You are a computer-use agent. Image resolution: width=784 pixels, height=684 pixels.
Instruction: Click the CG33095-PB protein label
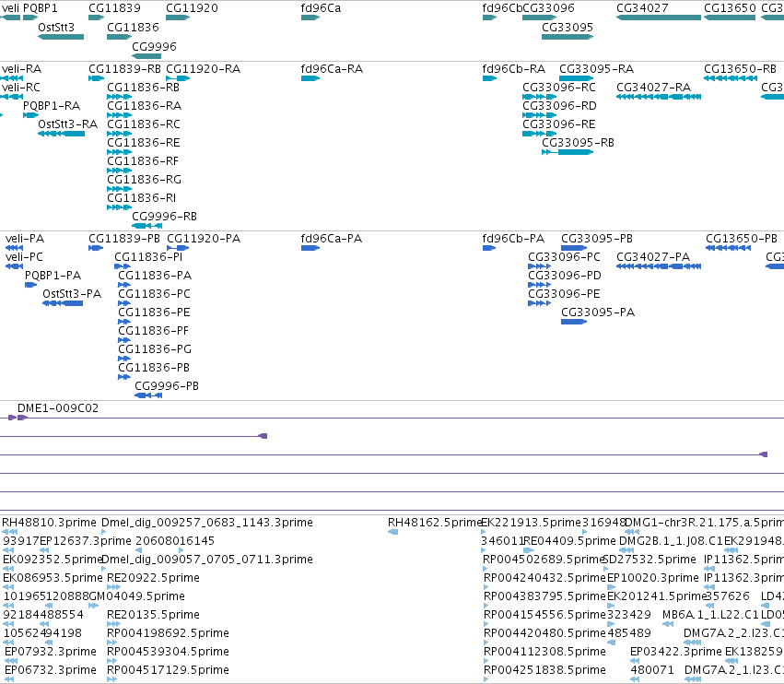597,239
